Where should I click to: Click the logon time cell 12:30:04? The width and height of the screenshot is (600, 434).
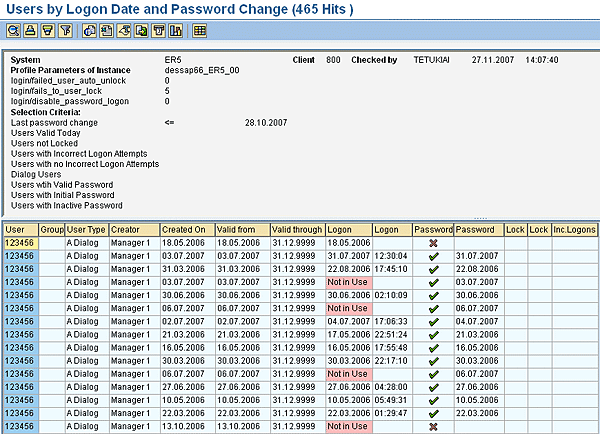(x=391, y=256)
